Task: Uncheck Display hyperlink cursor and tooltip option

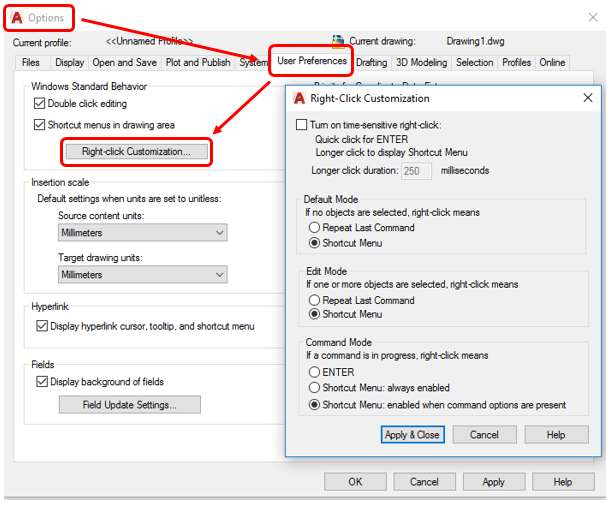Action: coord(41,326)
